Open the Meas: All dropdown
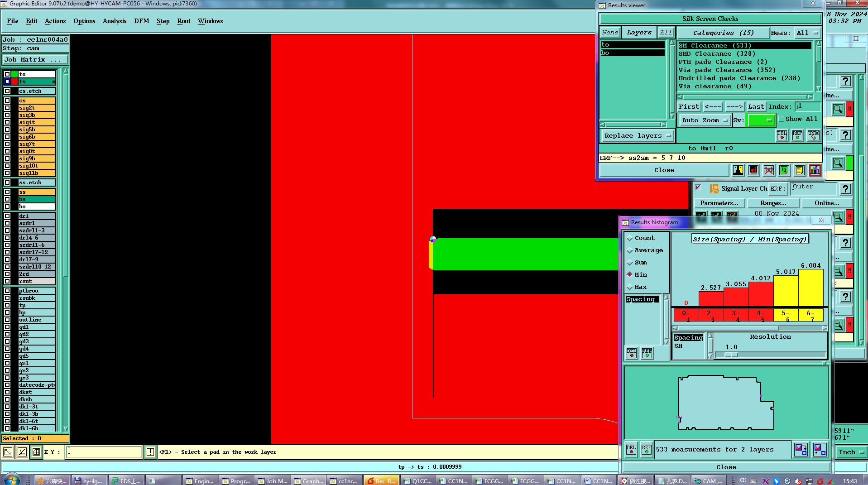 [x=808, y=33]
